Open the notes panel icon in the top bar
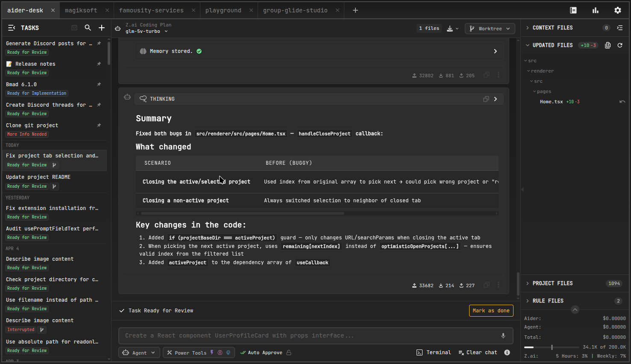Viewport: 631px width, 364px height. (573, 10)
